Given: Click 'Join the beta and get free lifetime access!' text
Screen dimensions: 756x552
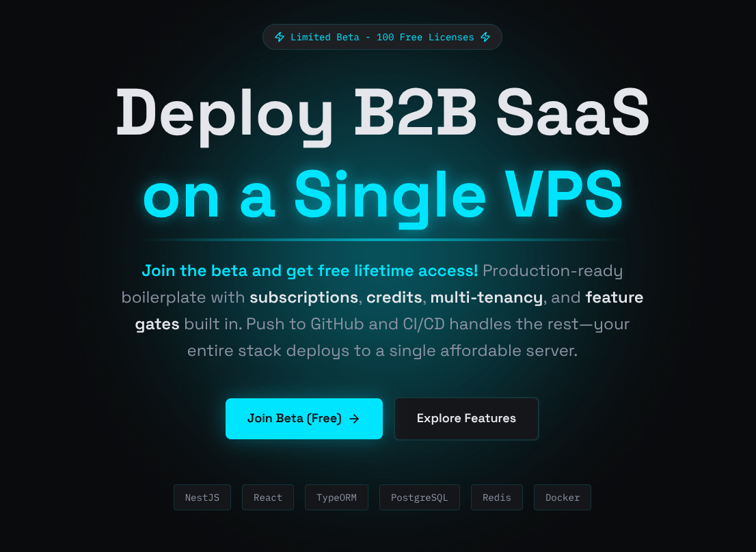Looking at the screenshot, I should [310, 271].
